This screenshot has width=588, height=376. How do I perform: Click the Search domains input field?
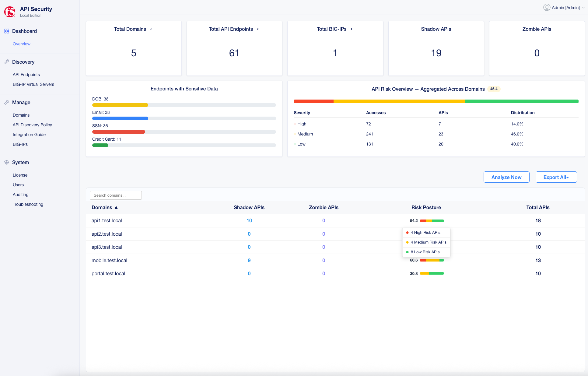pos(116,195)
